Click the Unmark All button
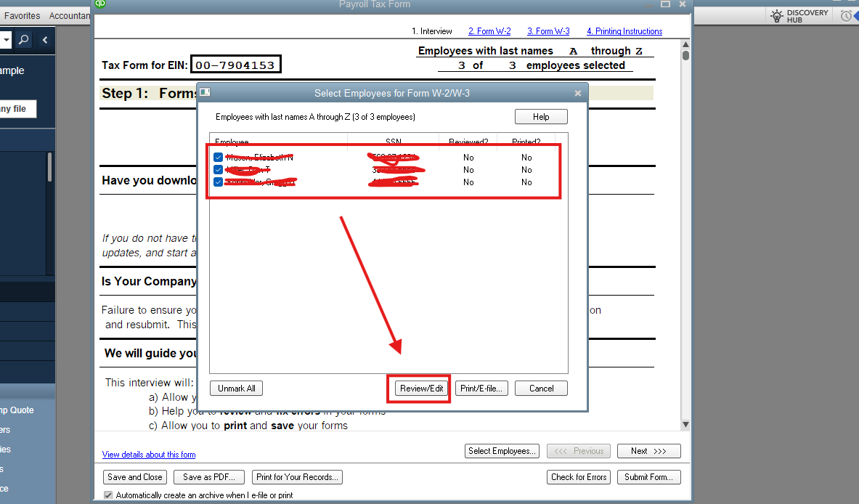 click(x=237, y=389)
